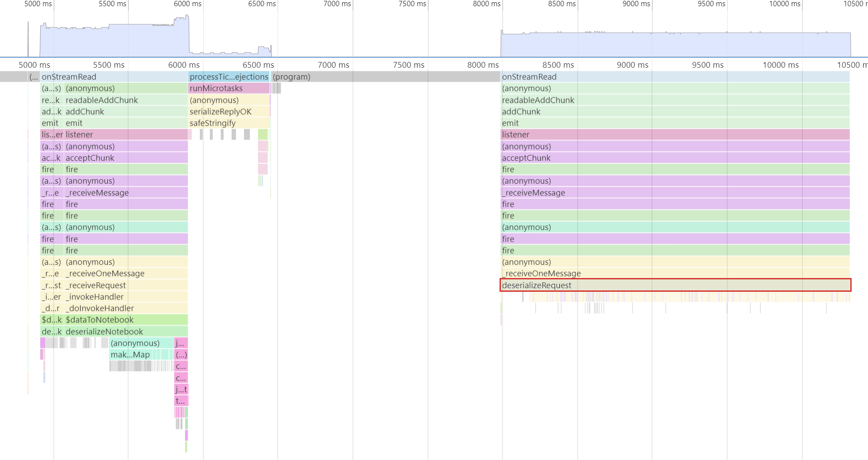Screen dimensions: 868x460
Task: Click the 7500 ms mark on flame chart ruler
Action: [408, 65]
